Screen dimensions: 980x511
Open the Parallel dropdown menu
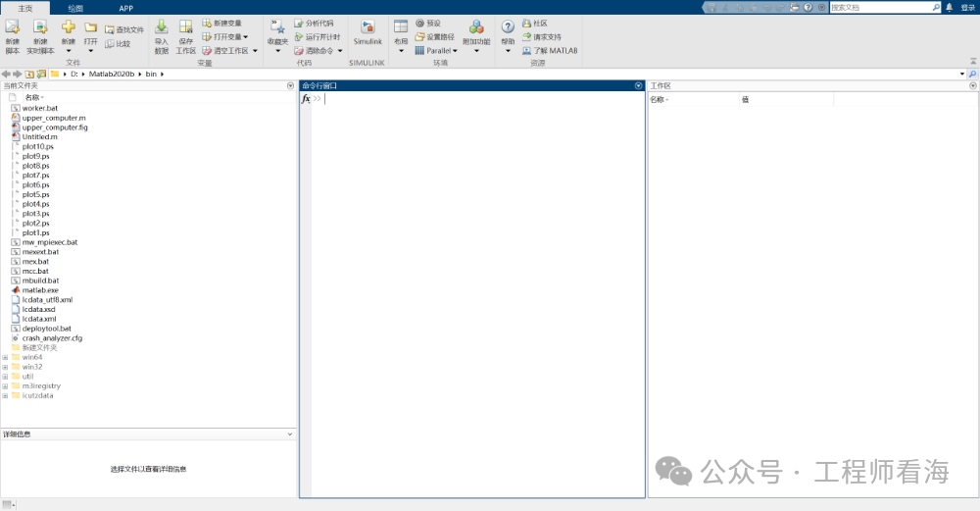[436, 51]
